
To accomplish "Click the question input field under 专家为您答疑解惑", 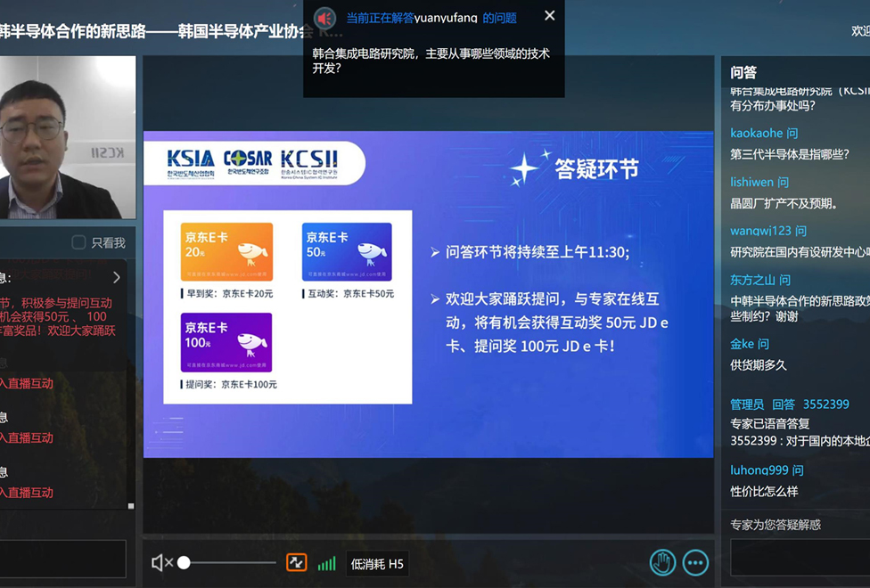I will [800, 558].
